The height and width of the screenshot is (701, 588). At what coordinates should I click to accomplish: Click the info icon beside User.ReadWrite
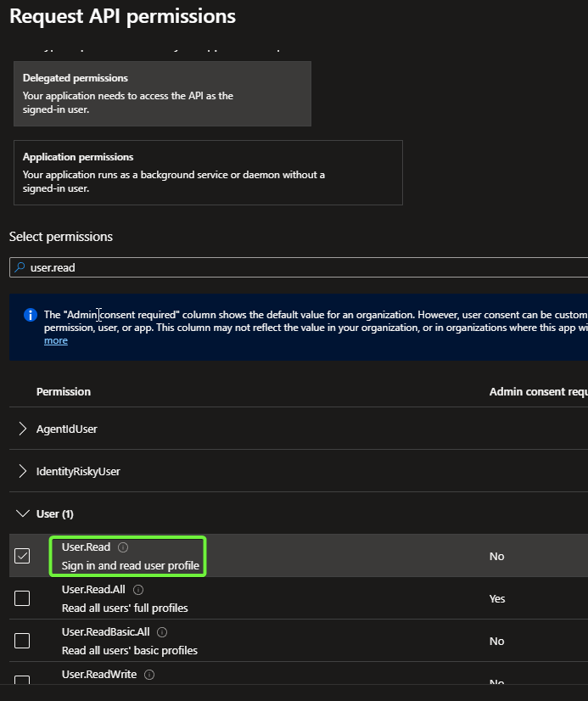click(x=149, y=675)
